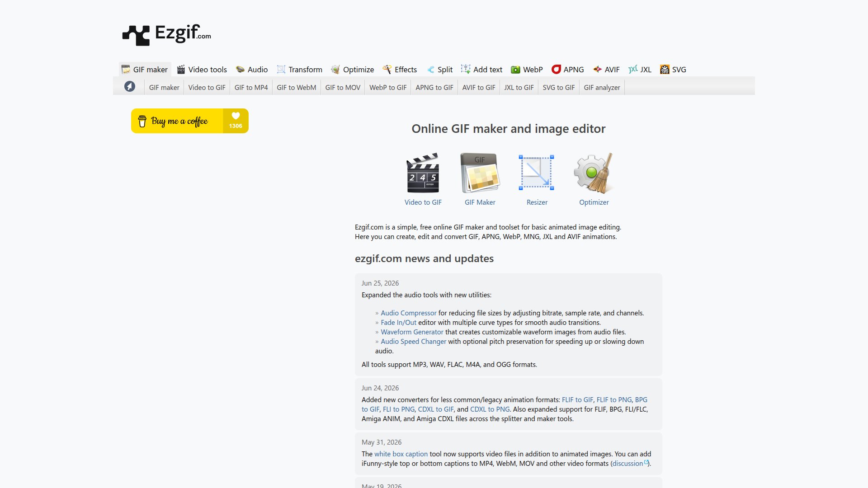The height and width of the screenshot is (488, 868).
Task: Follow the Waveform Generator link
Action: point(412,332)
